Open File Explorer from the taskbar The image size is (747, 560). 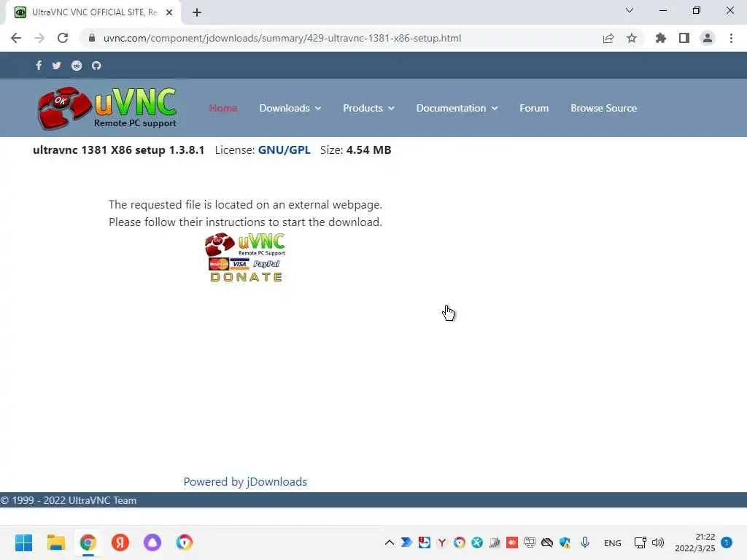(x=56, y=542)
